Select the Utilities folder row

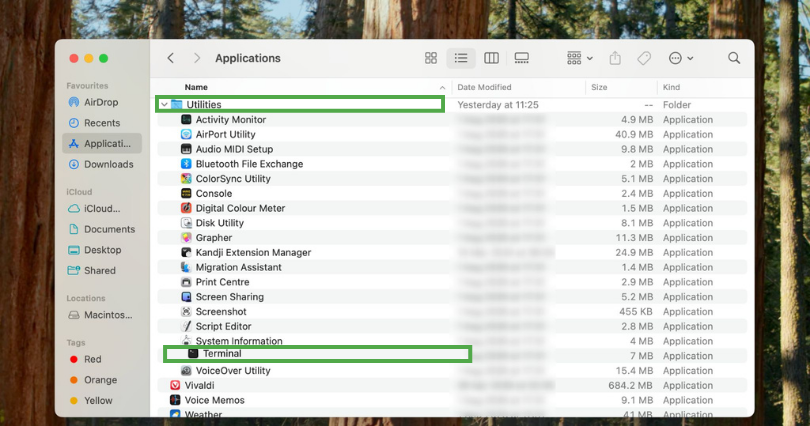click(x=300, y=104)
